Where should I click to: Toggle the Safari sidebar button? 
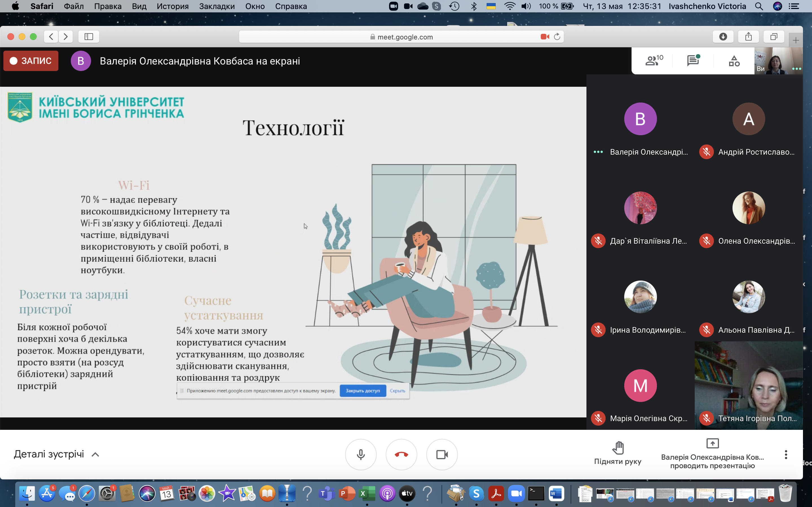(89, 37)
